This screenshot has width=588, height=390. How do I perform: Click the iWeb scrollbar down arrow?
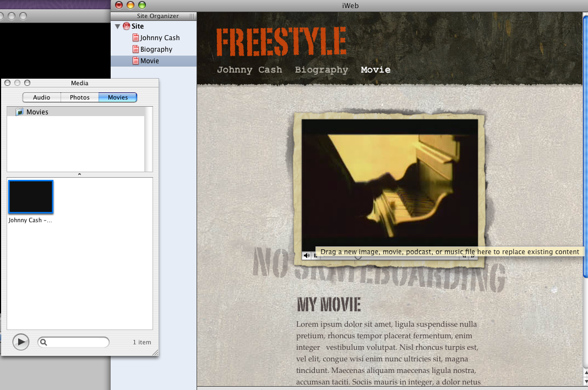[586, 381]
